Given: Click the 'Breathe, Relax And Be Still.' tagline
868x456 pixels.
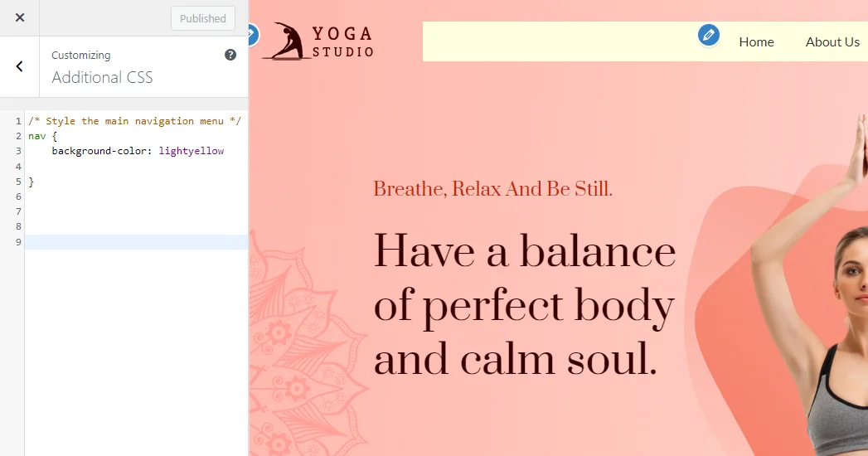Looking at the screenshot, I should point(492,189).
